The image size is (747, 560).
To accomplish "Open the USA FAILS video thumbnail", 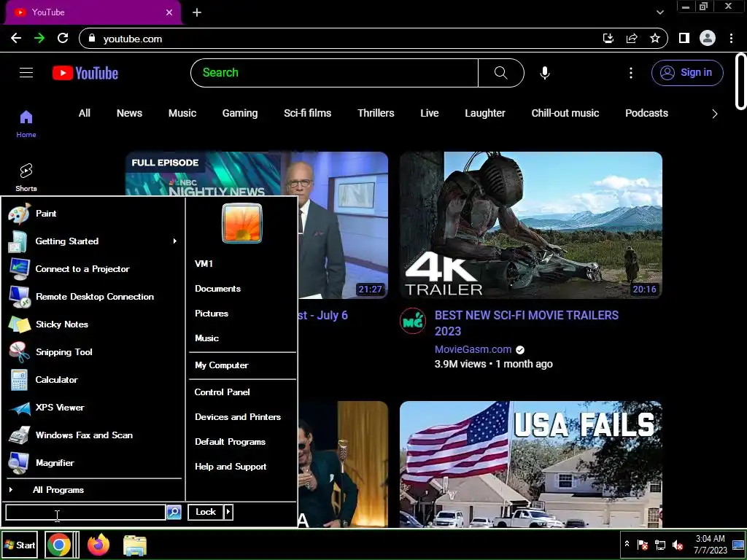I will click(531, 464).
